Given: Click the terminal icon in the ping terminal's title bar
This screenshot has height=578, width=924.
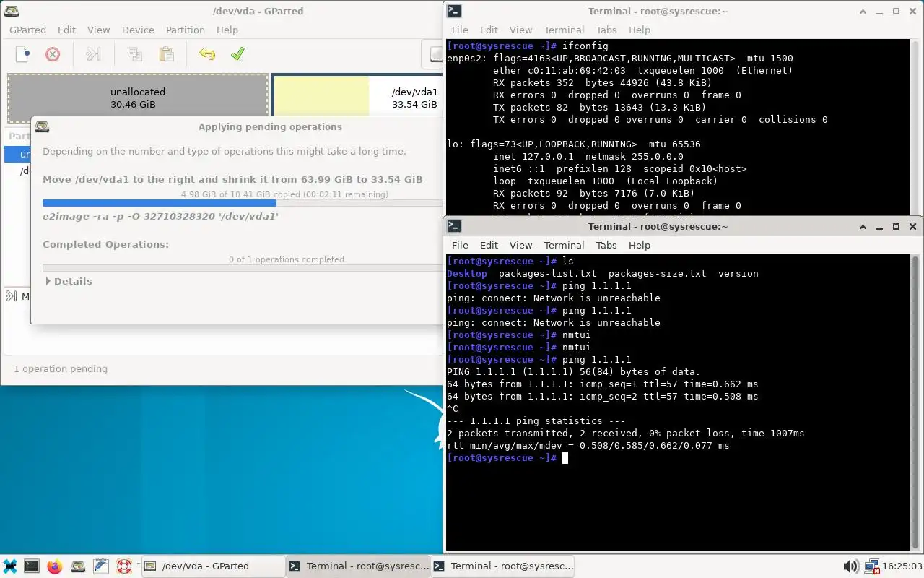Looking at the screenshot, I should tap(454, 226).
